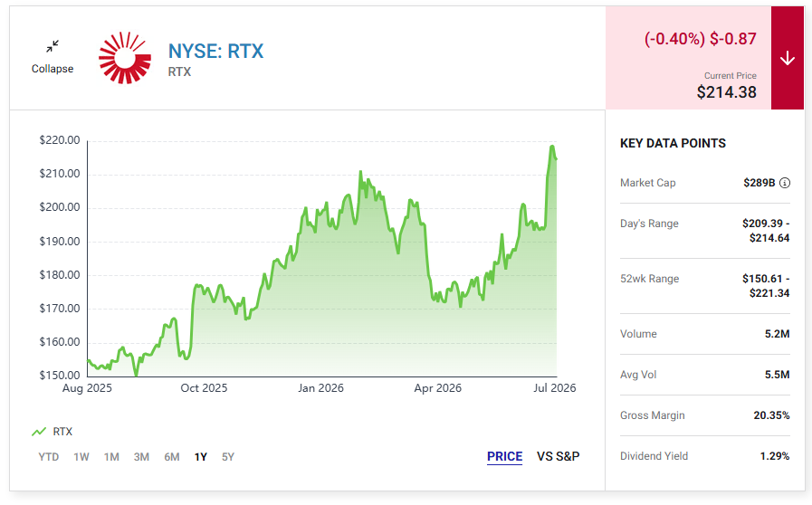This screenshot has height=505, width=812.
Task: Click the Current Price label
Action: [731, 76]
